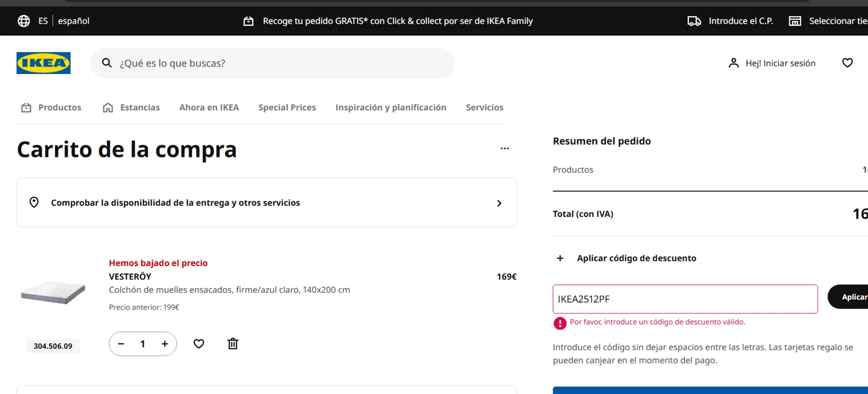Viewport: 868px width, 394px height.
Task: Click the Colchón de muelles ensacados description
Action: click(x=229, y=290)
